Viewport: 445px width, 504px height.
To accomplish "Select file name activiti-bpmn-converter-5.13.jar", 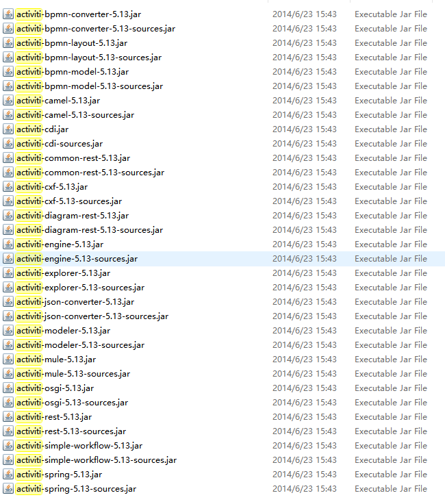I will click(x=79, y=14).
